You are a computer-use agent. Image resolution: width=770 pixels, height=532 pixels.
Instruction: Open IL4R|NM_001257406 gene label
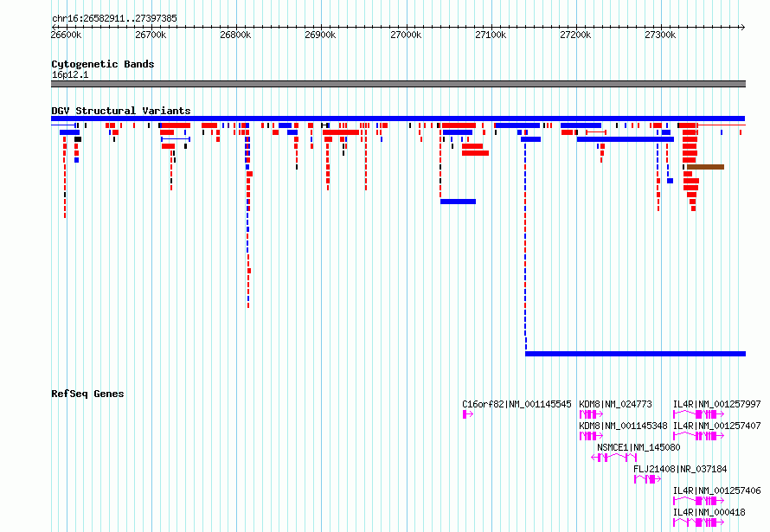716,490
